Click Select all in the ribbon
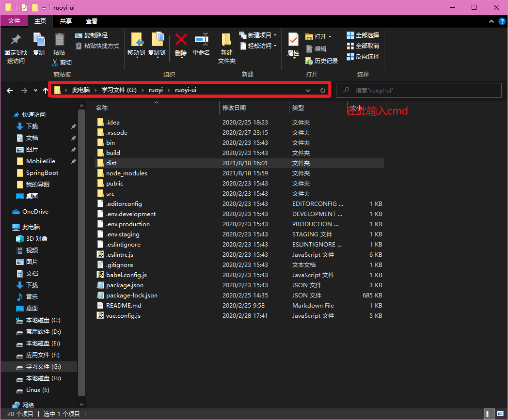 (363, 35)
